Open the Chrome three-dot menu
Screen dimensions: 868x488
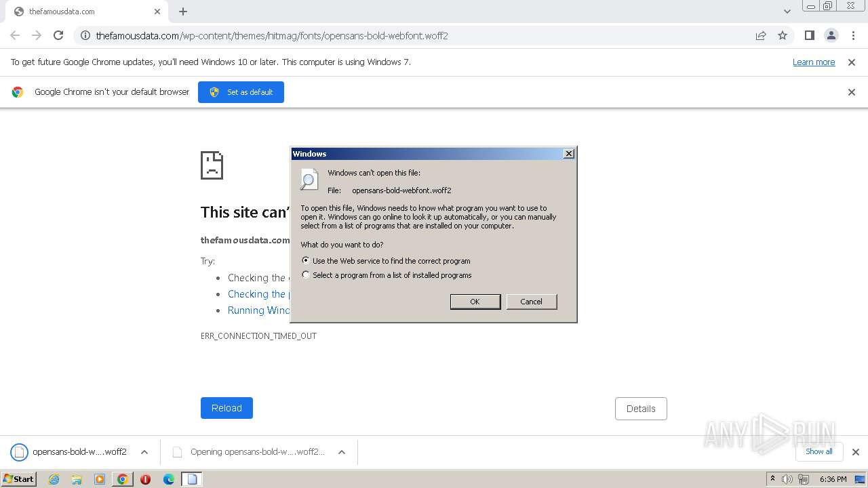point(853,35)
